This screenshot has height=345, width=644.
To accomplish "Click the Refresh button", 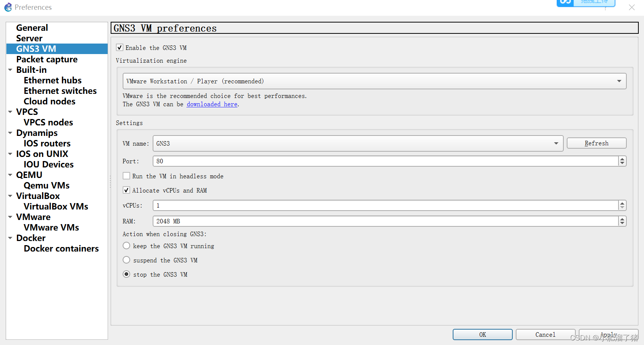I will [596, 143].
